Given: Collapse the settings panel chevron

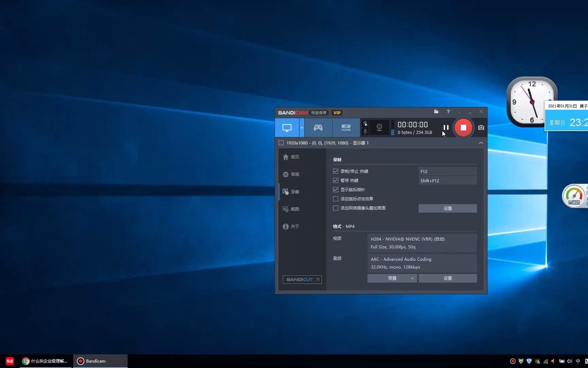Looking at the screenshot, I should pyautogui.click(x=481, y=143).
